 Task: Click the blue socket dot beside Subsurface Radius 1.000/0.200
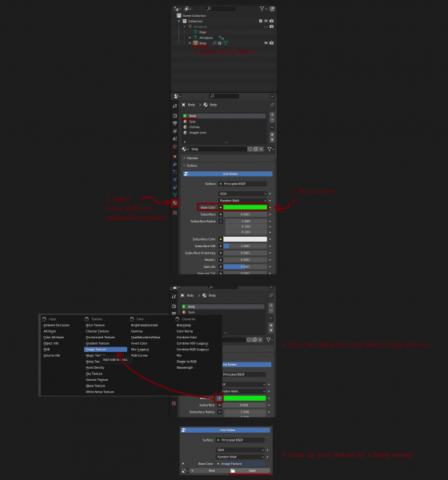[221, 222]
